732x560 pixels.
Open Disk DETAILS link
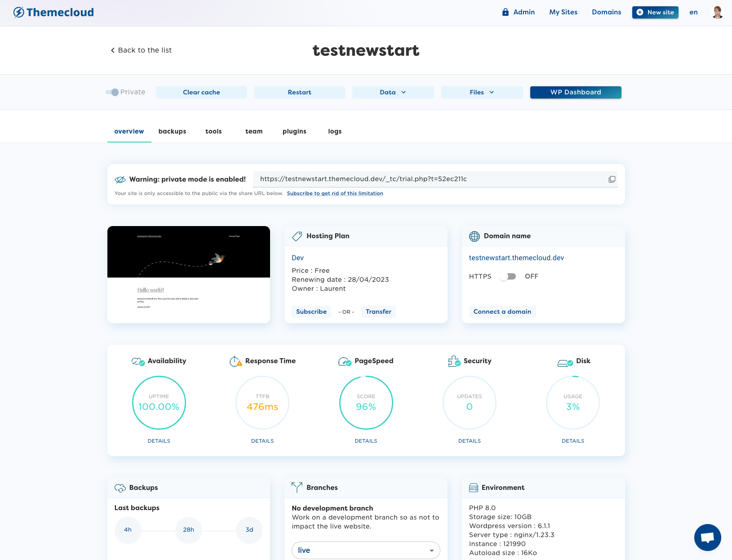(x=573, y=441)
